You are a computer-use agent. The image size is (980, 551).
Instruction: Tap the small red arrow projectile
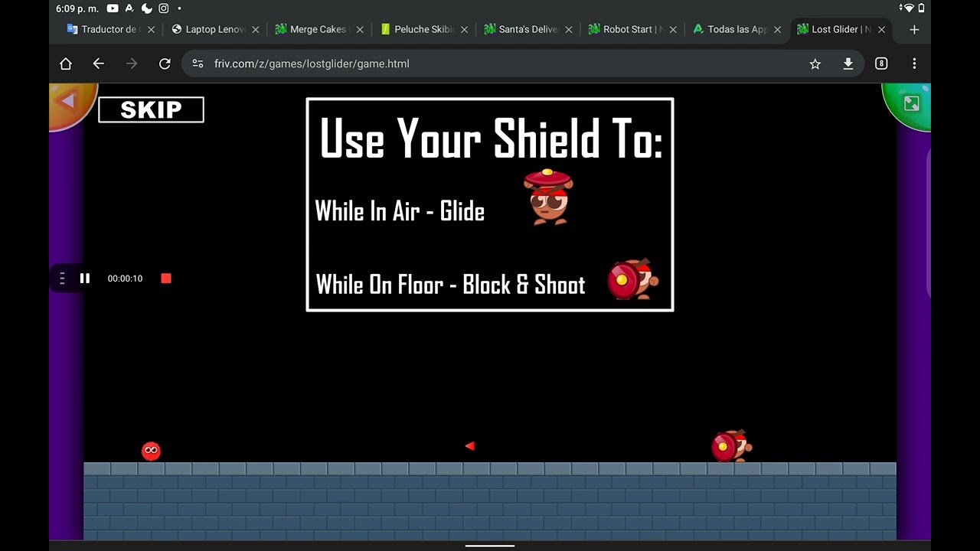pos(470,446)
